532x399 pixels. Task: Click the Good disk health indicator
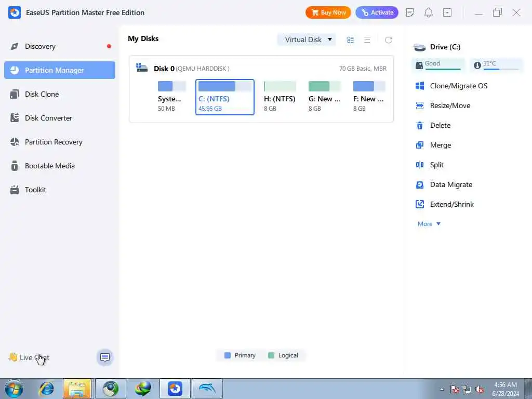pos(438,64)
